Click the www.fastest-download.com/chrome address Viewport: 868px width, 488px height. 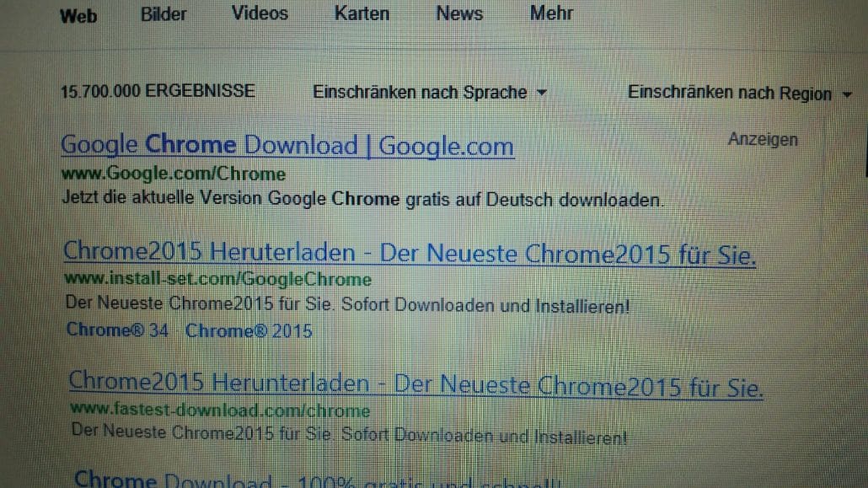point(220,410)
